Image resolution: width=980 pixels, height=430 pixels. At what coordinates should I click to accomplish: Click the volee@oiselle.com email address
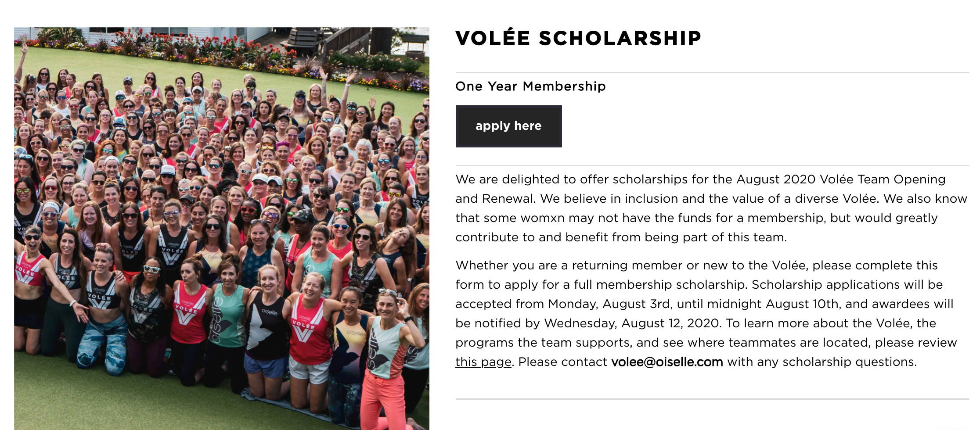click(x=667, y=362)
